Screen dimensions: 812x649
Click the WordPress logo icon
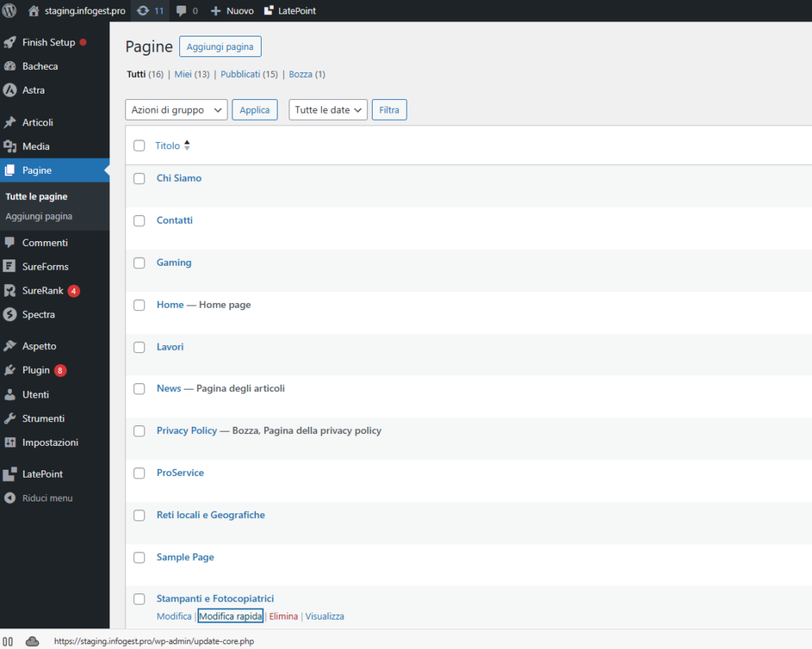10,11
